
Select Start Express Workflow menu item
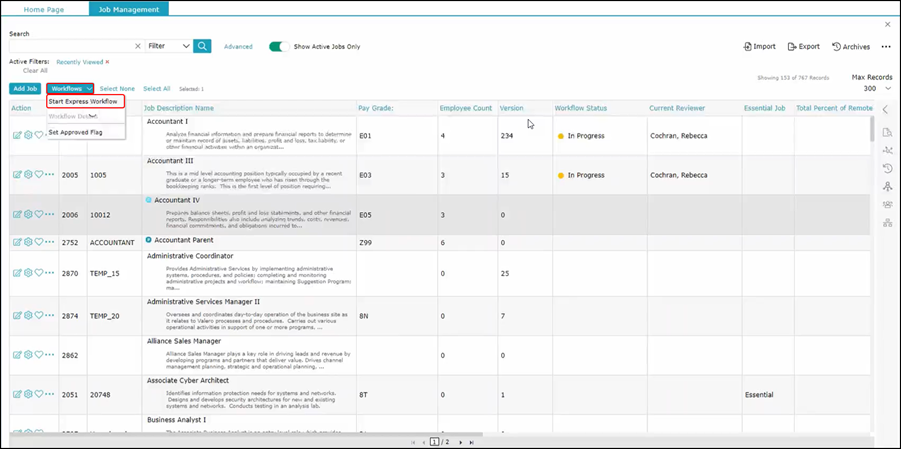click(83, 102)
